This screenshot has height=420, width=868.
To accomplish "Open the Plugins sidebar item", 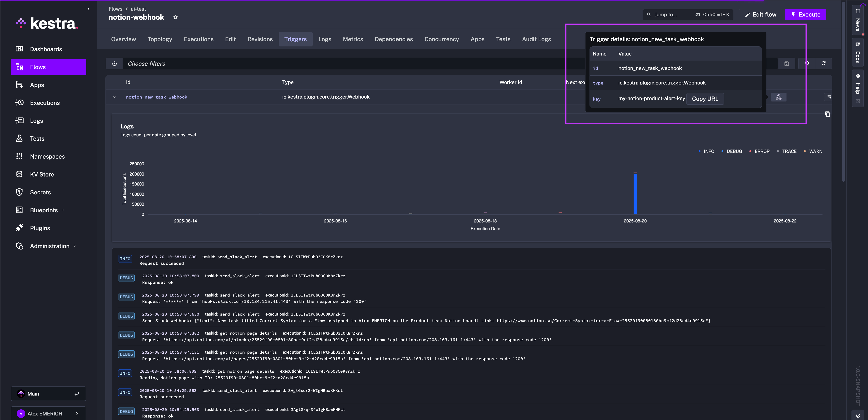I will coord(40,228).
